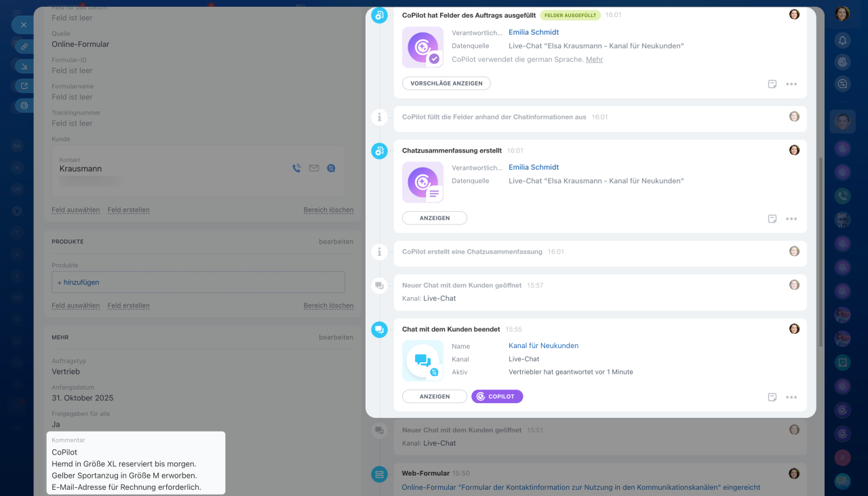Click '+ hinzufügen' product input field
The height and width of the screenshot is (496, 868).
click(198, 282)
